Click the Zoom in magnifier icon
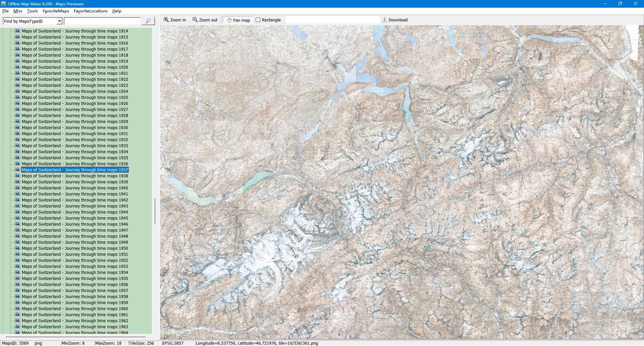The height and width of the screenshot is (346, 644). [x=166, y=20]
